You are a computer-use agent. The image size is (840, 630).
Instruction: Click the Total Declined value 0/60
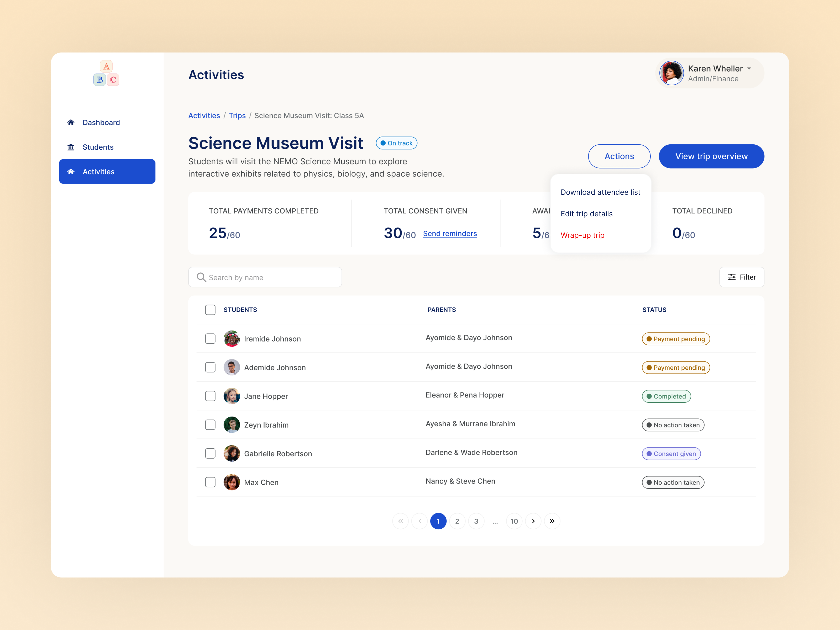[x=684, y=233]
